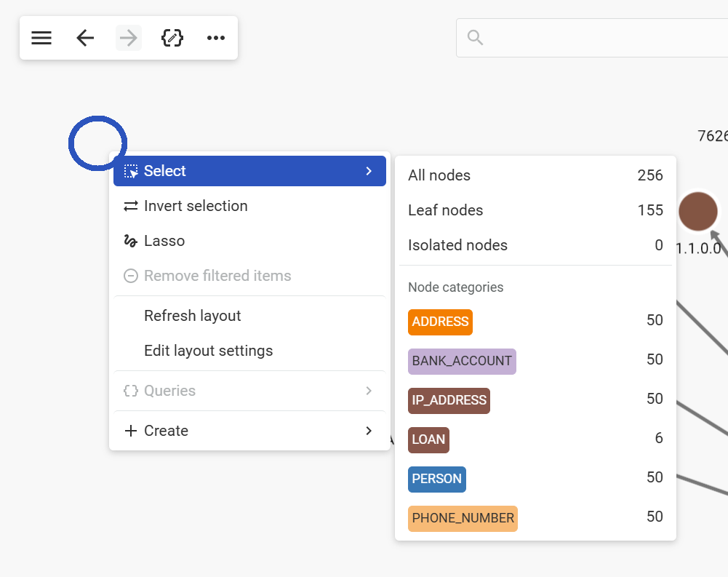This screenshot has width=728, height=577.
Task: Select Leaf nodes option
Action: tap(446, 210)
